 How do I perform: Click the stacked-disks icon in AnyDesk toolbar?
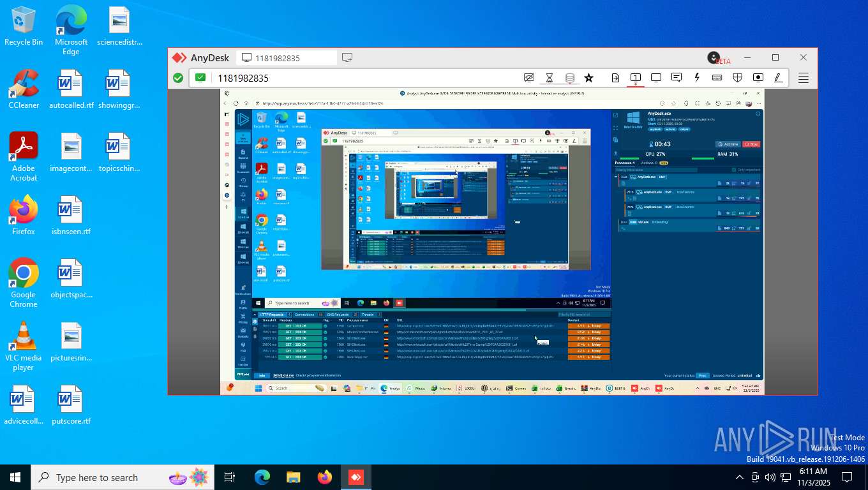(x=570, y=78)
